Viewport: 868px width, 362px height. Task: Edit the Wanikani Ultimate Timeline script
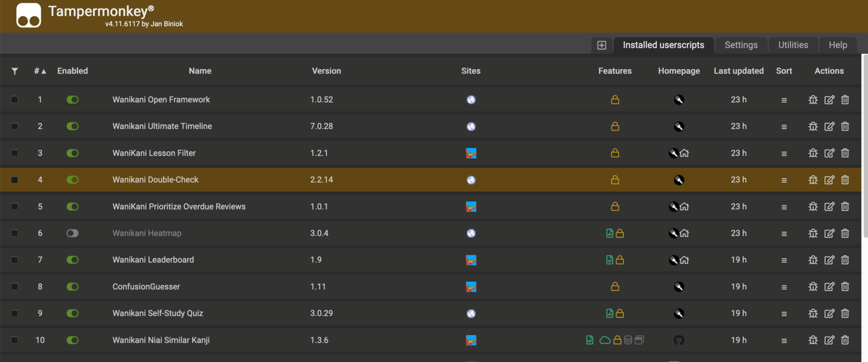click(x=829, y=126)
